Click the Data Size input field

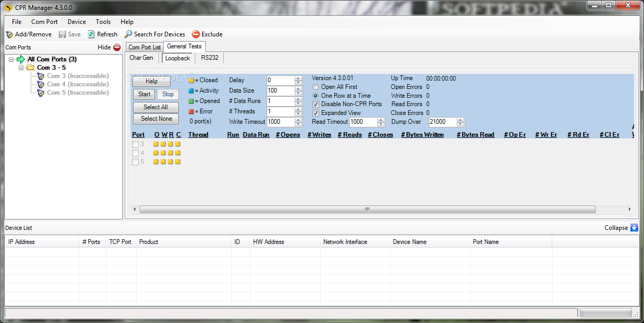[x=281, y=91]
